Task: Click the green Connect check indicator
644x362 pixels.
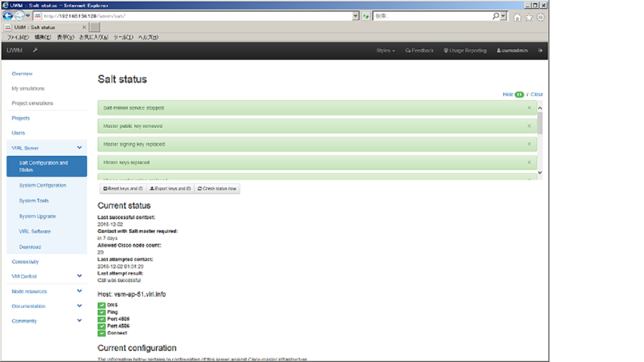Action: [102, 333]
